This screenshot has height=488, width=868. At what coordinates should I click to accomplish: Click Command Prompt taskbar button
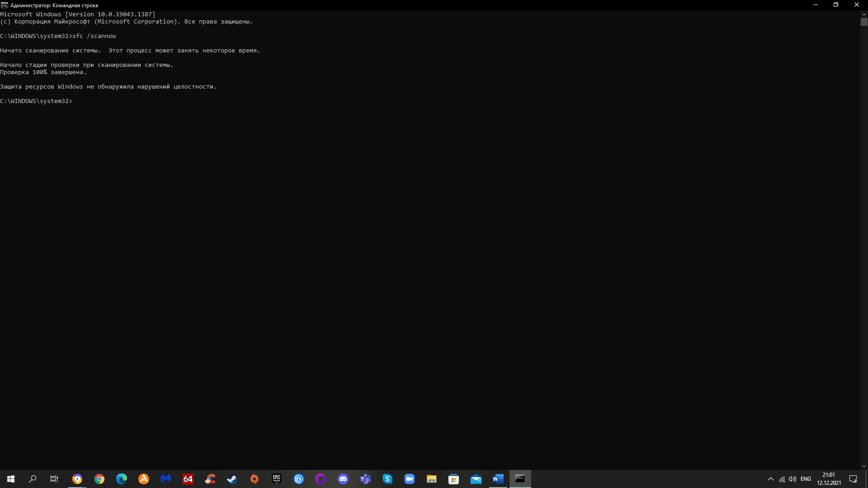(x=520, y=479)
